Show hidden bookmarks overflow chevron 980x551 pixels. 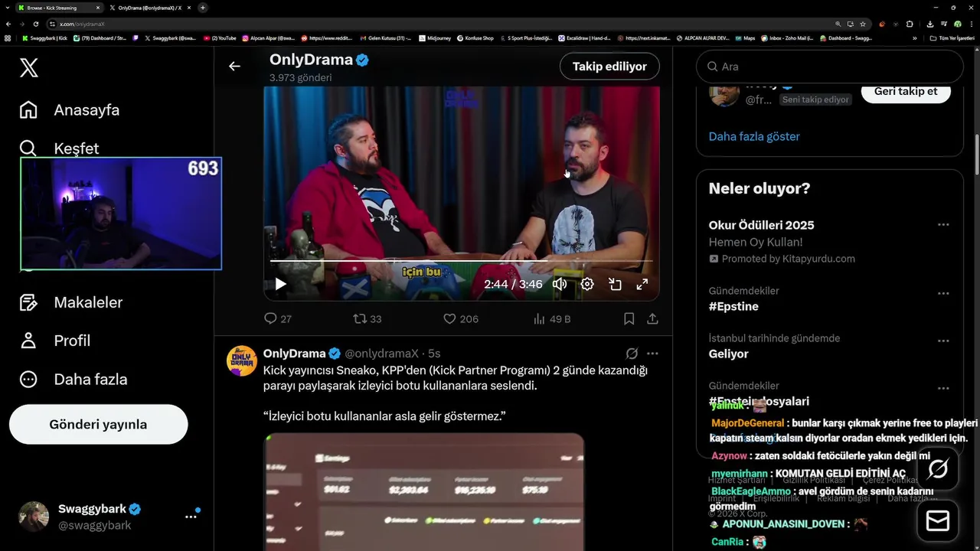click(914, 37)
